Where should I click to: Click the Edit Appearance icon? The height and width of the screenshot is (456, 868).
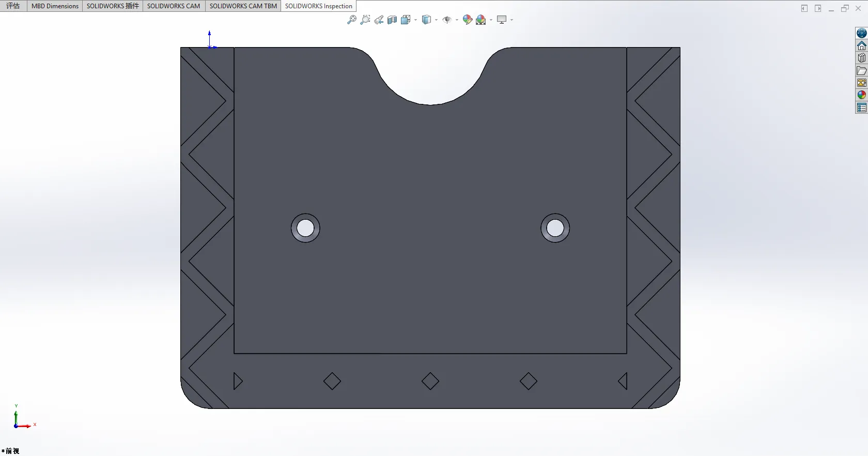coord(468,20)
